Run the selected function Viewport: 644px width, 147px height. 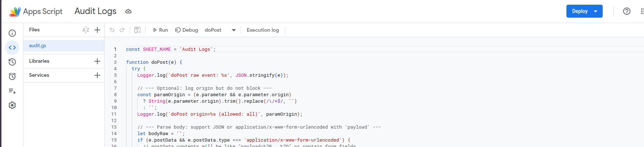(161, 30)
